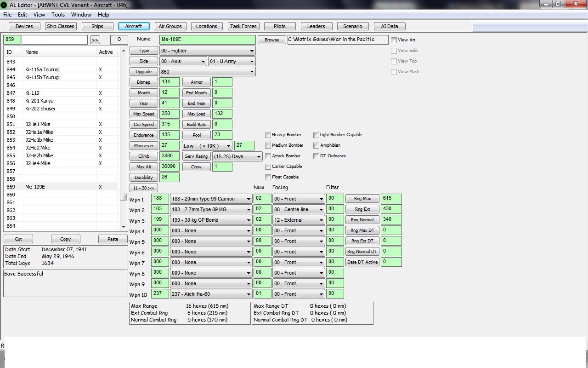Select Ki-119 in the aircraft list

click(61, 93)
